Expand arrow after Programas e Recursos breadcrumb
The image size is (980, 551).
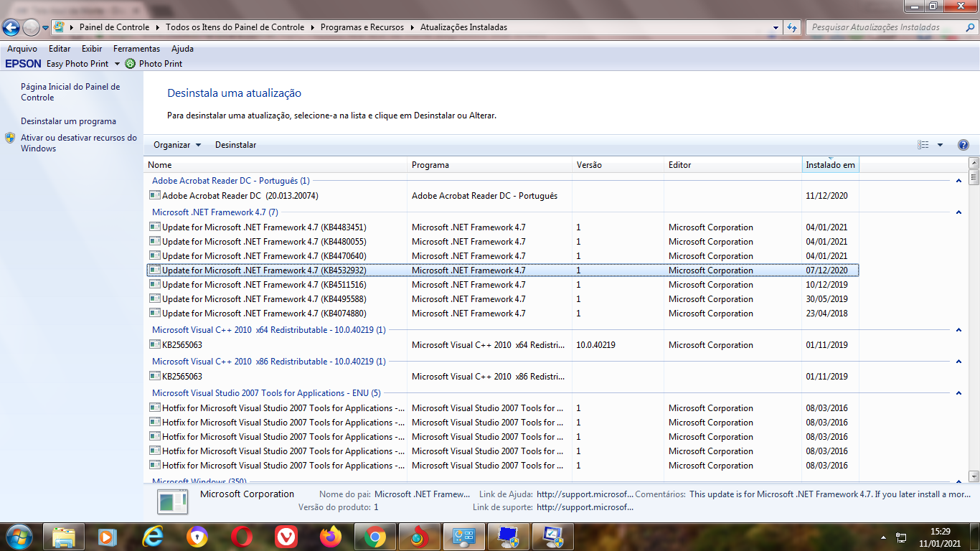point(413,27)
